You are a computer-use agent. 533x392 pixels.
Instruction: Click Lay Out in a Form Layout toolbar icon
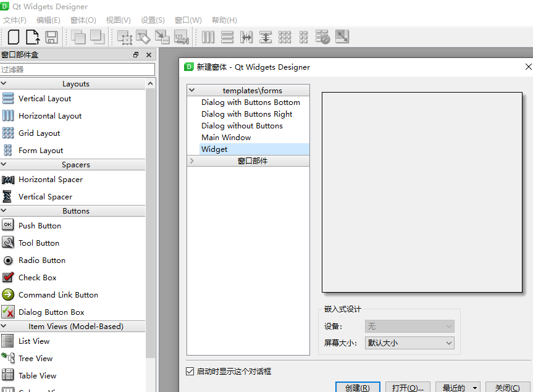[303, 37]
